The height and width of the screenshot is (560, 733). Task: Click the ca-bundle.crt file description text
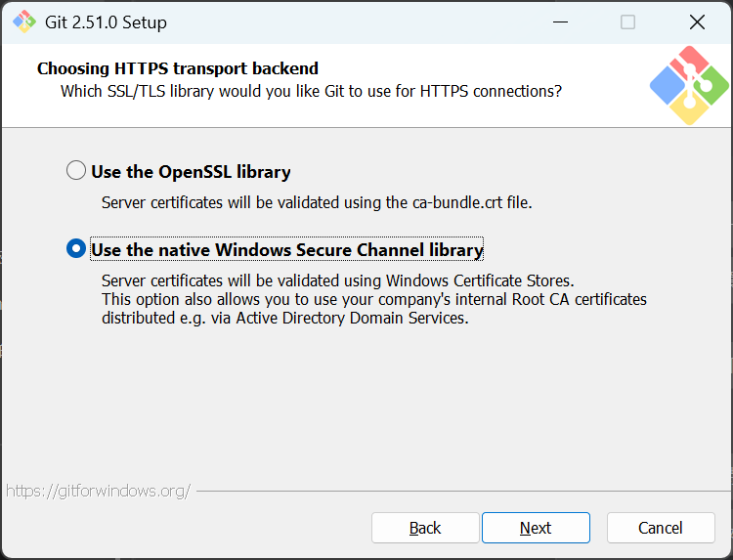[x=317, y=203]
